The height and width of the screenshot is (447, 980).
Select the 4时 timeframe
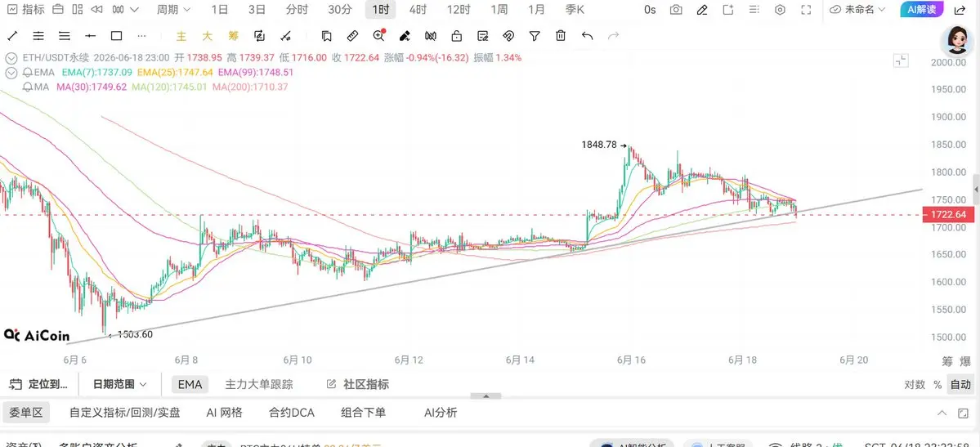click(x=418, y=9)
